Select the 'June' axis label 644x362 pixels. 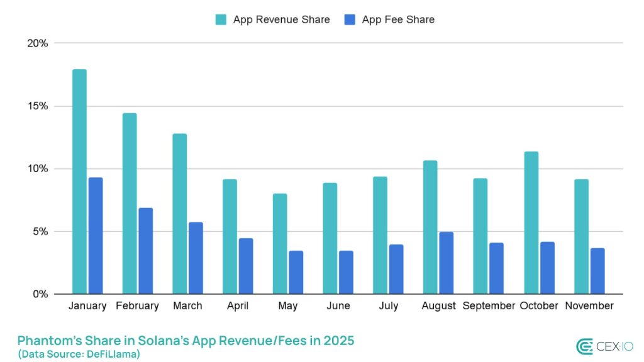click(338, 306)
